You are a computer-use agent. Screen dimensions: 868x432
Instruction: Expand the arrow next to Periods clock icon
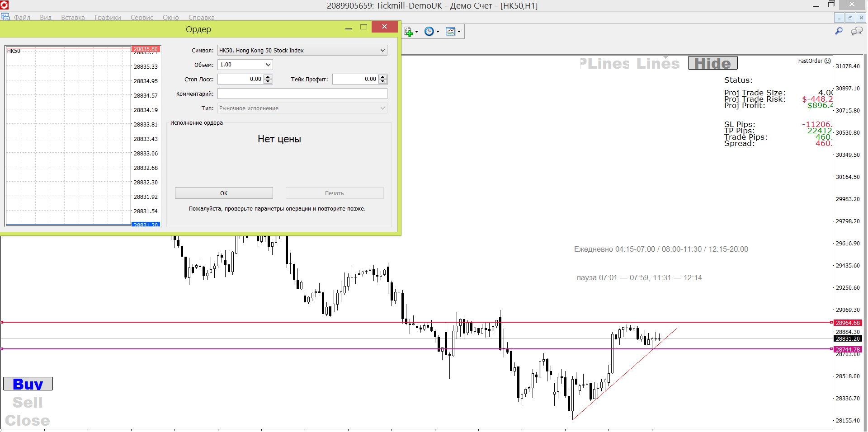(438, 32)
